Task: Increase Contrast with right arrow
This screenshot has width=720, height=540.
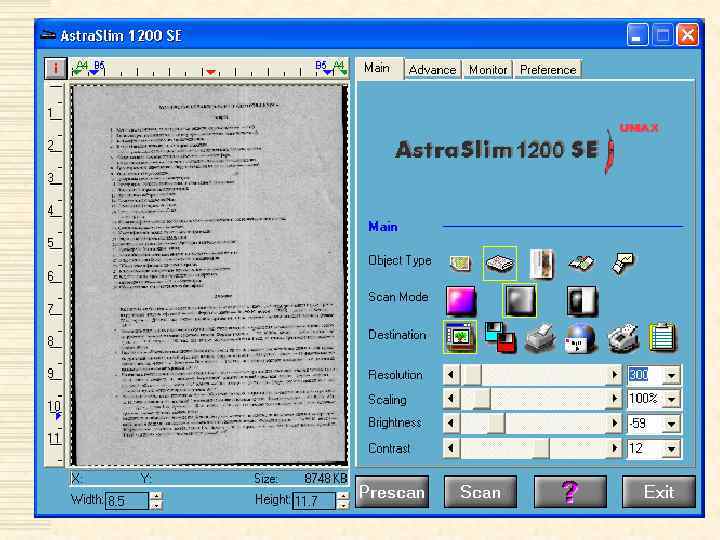Action: [614, 448]
